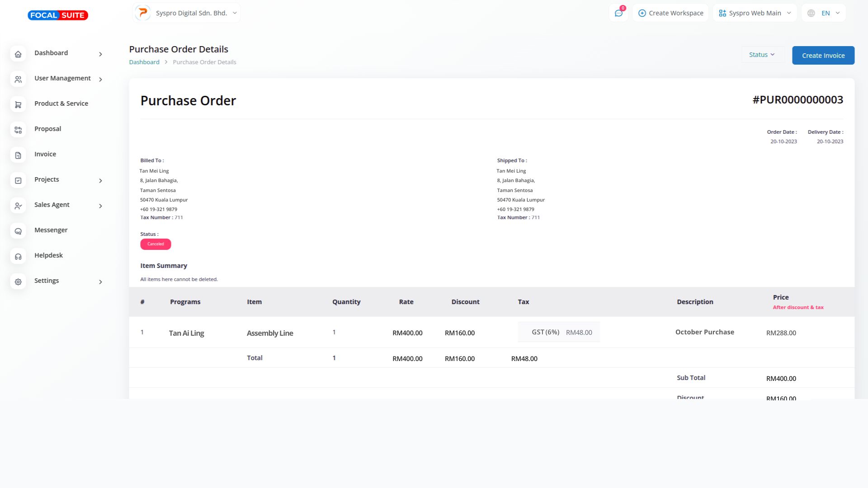The height and width of the screenshot is (488, 868).
Task: Click the Invoice document icon
Action: (x=18, y=155)
